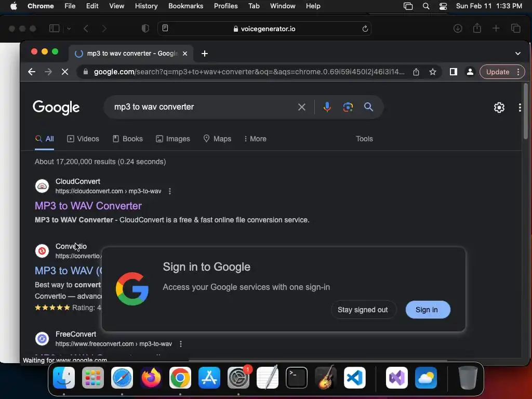Choose Stay signed out
Screen dimensions: 532x399
click(x=363, y=310)
